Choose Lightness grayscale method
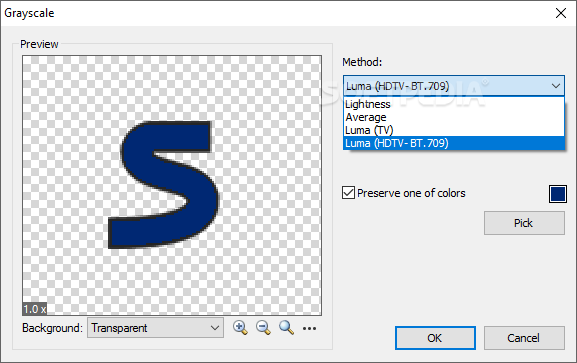The image size is (577, 363). pos(454,104)
